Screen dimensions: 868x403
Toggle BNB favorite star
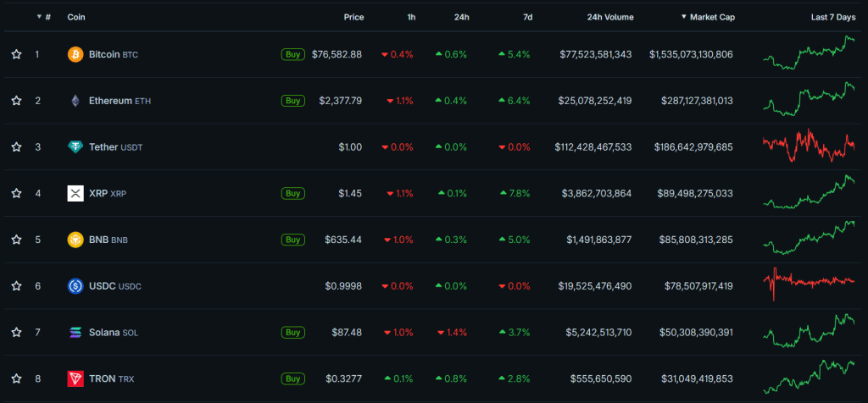tap(17, 240)
